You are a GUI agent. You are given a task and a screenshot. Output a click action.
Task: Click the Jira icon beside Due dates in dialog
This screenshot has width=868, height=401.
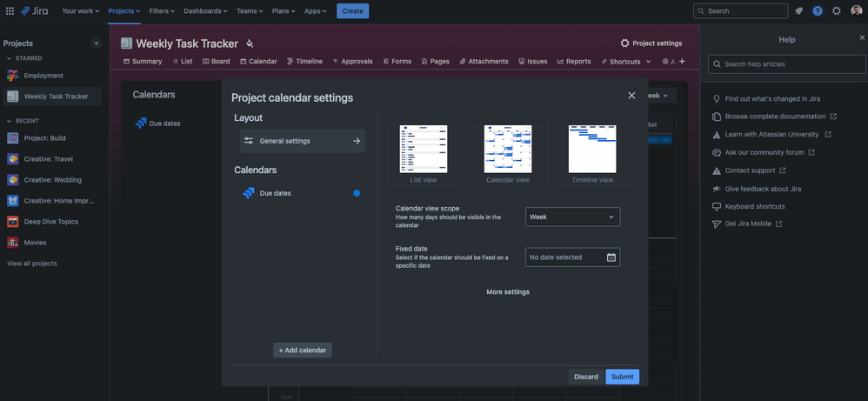pos(249,193)
